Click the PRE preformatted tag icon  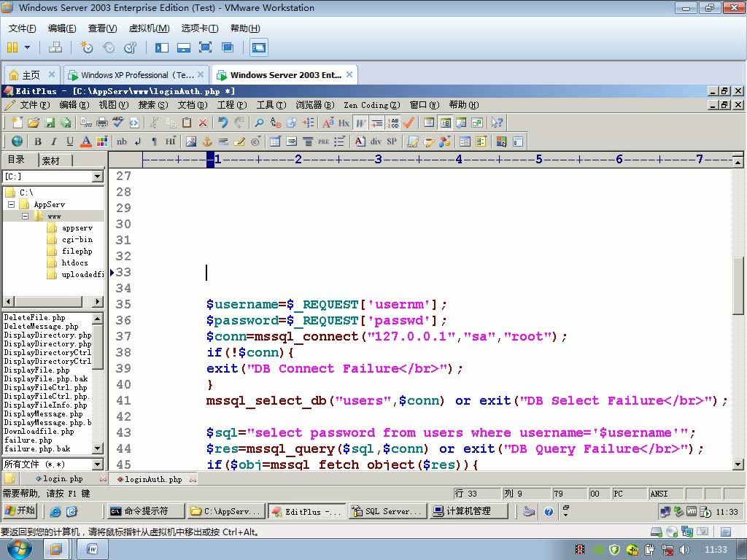click(323, 141)
